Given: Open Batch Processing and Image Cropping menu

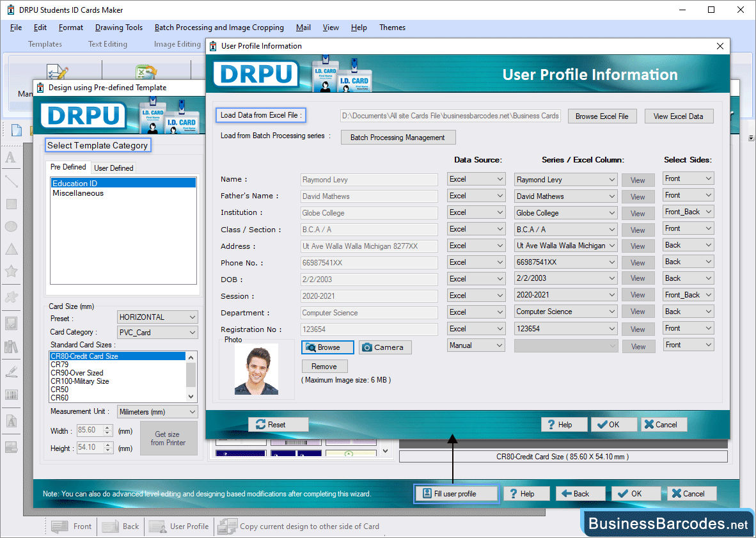Looking at the screenshot, I should coord(219,28).
